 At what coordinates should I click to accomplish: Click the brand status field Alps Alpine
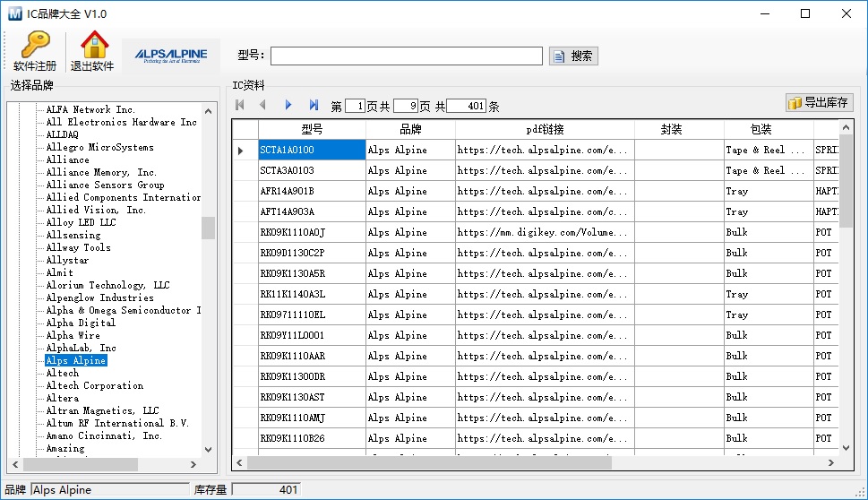(110, 489)
